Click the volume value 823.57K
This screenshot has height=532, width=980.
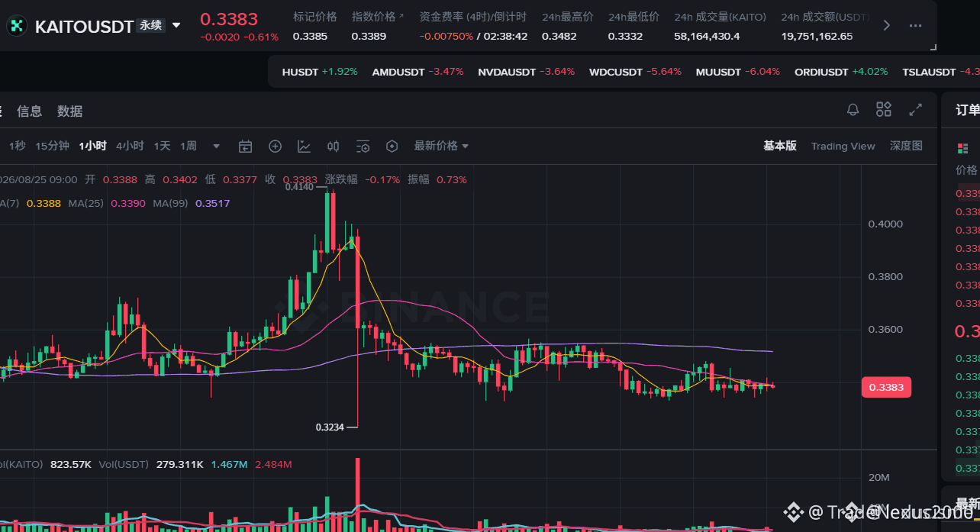coord(70,464)
